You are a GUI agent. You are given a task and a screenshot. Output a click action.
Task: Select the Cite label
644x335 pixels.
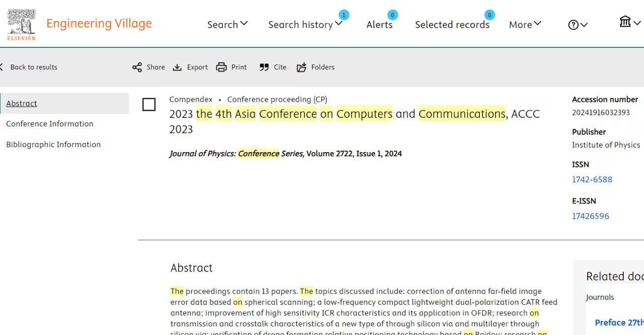pos(280,67)
